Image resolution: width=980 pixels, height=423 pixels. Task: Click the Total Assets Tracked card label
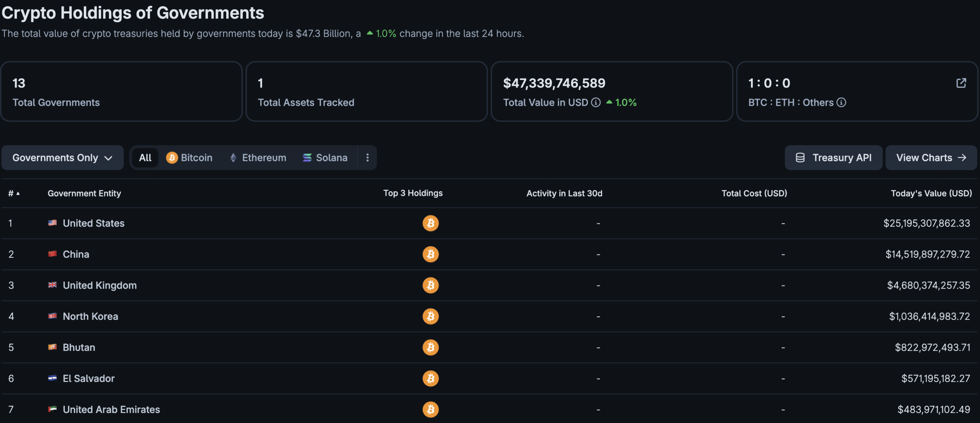[x=306, y=102]
